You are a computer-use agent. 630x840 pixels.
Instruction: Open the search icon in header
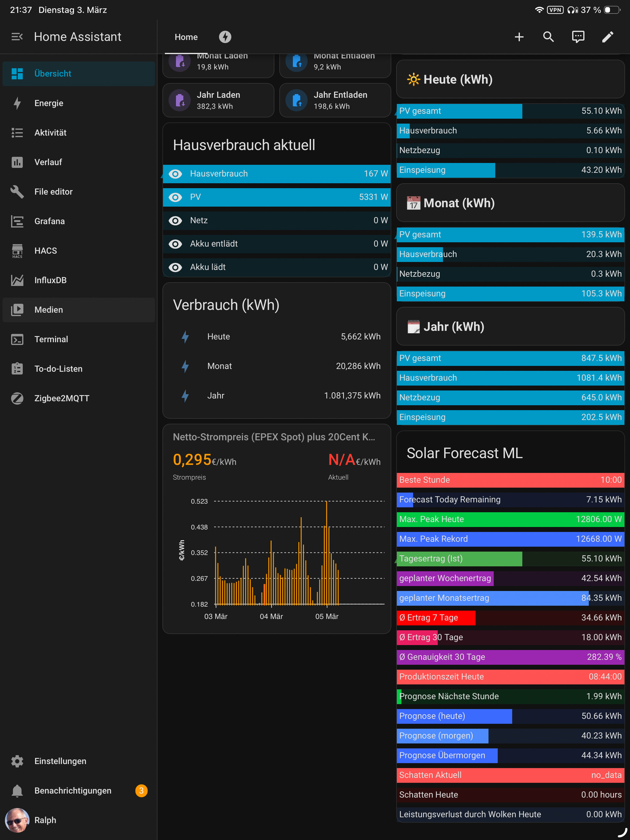(x=548, y=37)
